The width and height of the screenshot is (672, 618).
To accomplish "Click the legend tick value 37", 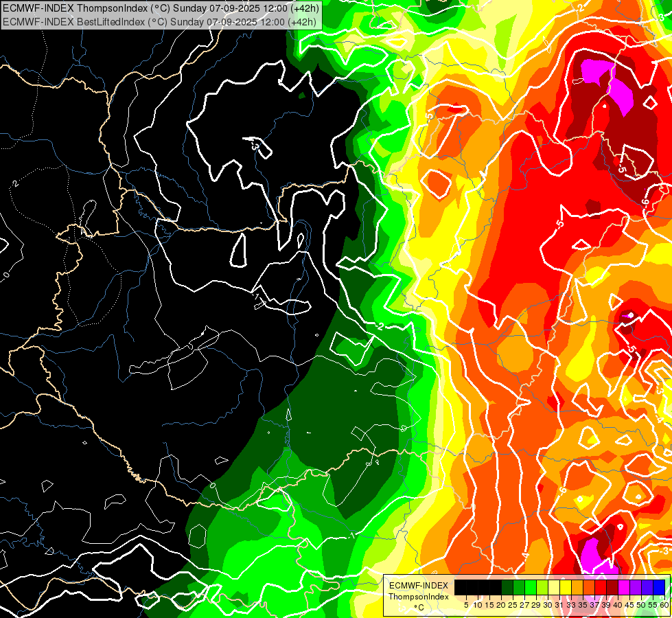I will pyautogui.click(x=594, y=605).
